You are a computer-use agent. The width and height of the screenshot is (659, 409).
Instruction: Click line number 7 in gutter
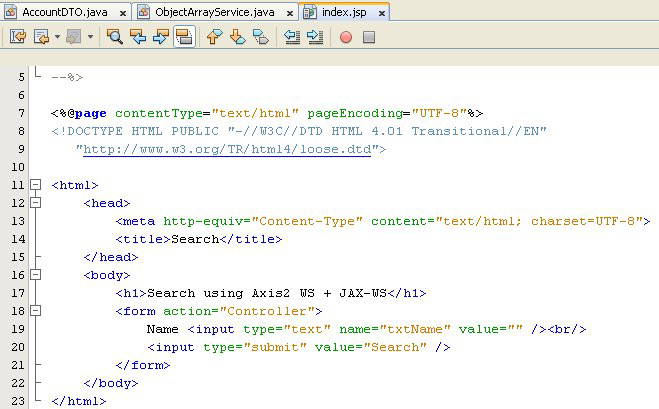(x=21, y=113)
